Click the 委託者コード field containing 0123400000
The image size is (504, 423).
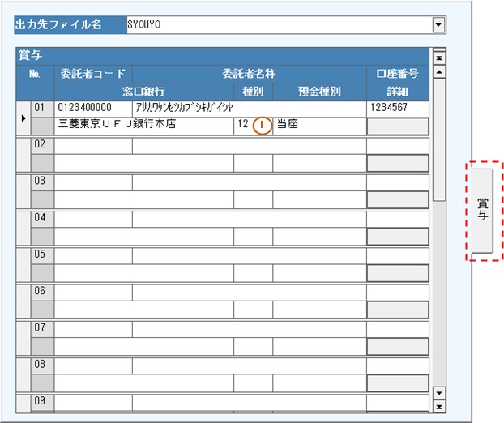pos(92,108)
